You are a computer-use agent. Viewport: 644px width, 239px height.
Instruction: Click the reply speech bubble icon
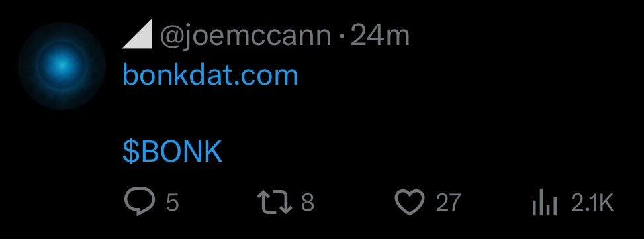[x=140, y=202]
